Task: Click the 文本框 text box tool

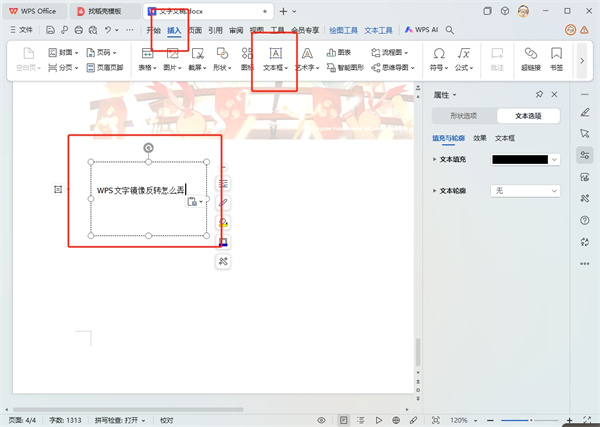Action: (x=276, y=59)
